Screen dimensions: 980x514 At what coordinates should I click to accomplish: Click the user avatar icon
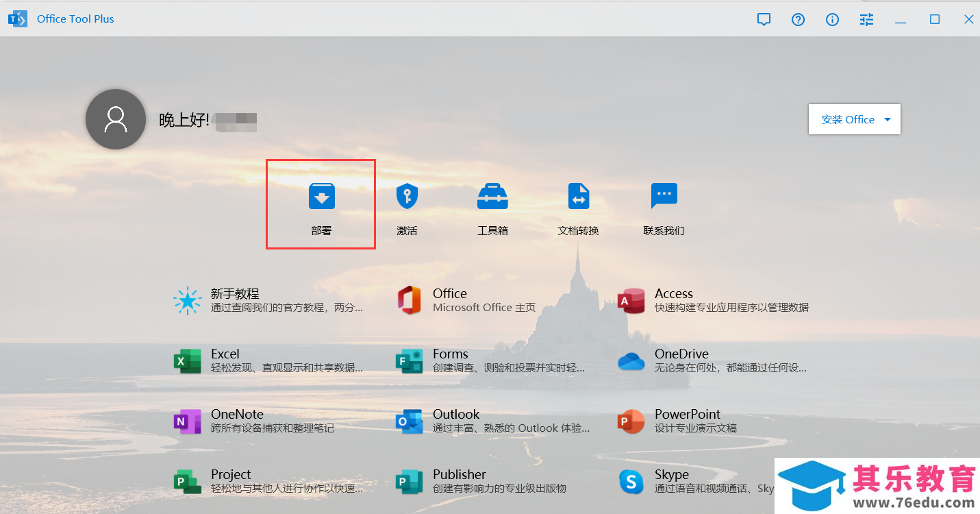(116, 119)
